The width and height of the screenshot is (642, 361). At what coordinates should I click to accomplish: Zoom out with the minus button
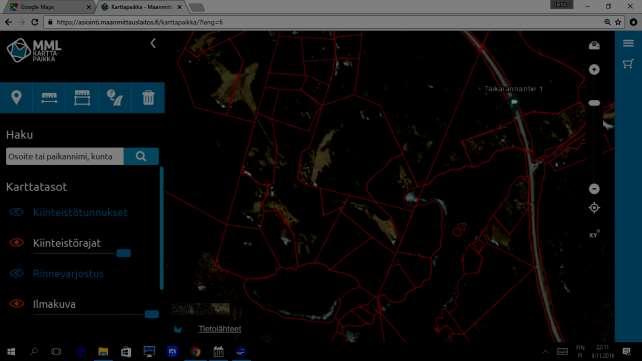pyautogui.click(x=594, y=189)
